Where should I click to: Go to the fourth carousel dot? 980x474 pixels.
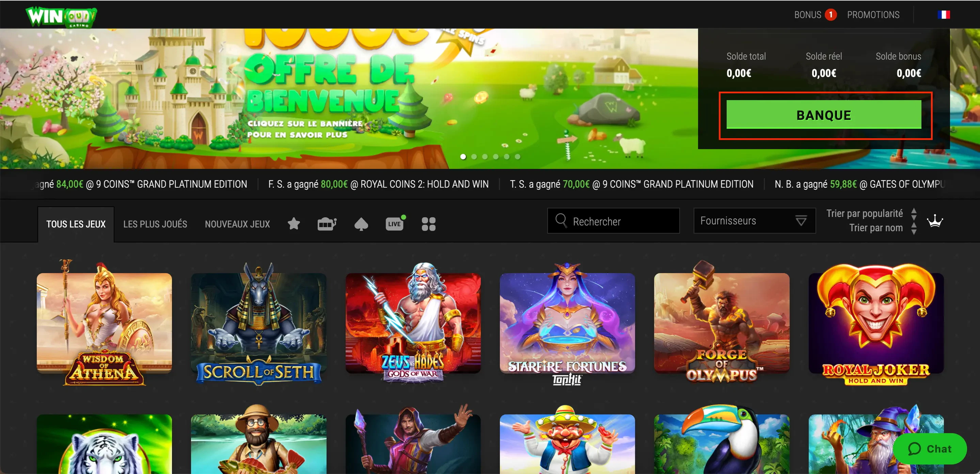[496, 157]
